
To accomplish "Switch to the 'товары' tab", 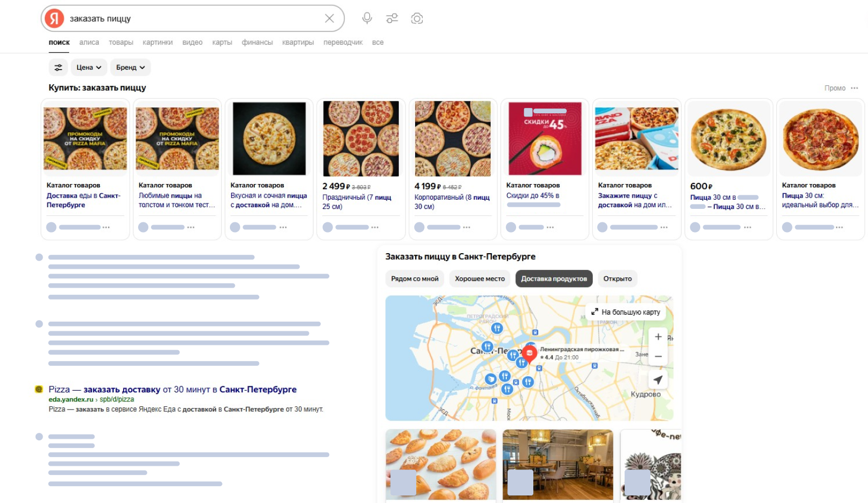I will click(121, 43).
